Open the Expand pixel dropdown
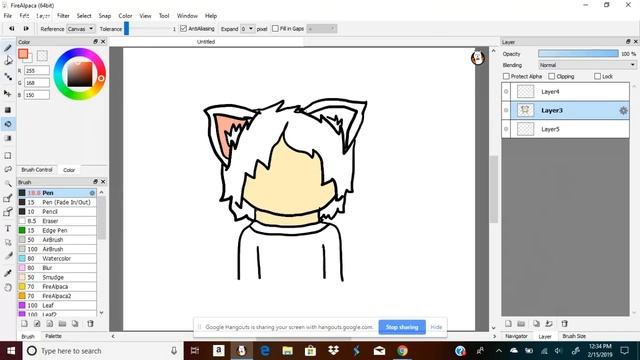Image resolution: width=640 pixels, height=360 pixels. click(247, 29)
